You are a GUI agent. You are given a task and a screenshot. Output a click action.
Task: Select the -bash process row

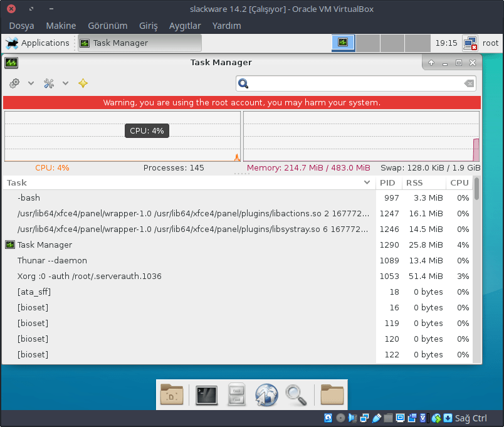pyautogui.click(x=238, y=198)
